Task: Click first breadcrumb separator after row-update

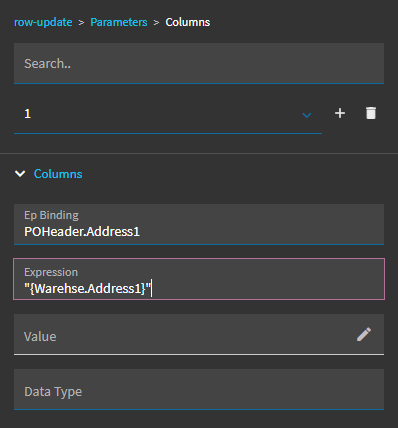Action: (81, 23)
